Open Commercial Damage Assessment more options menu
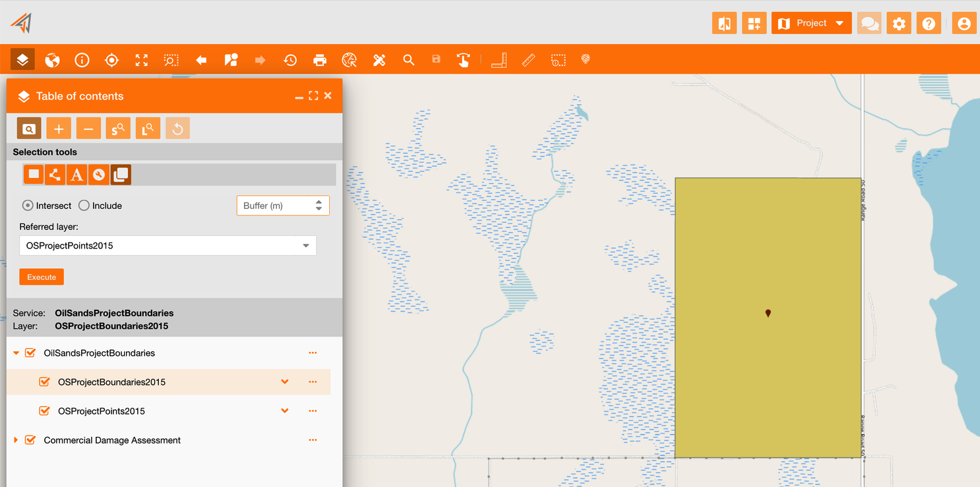Viewport: 980px width, 487px height. coord(313,440)
